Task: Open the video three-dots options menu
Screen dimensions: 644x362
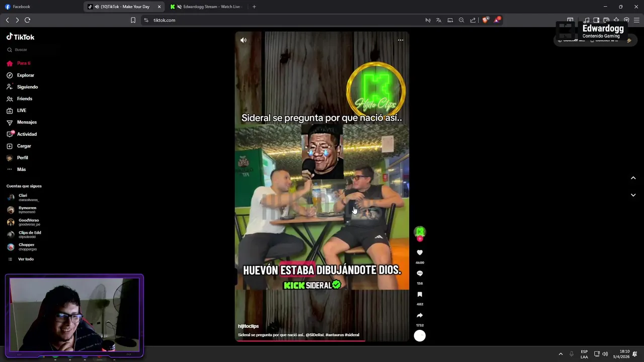Action: pyautogui.click(x=400, y=40)
